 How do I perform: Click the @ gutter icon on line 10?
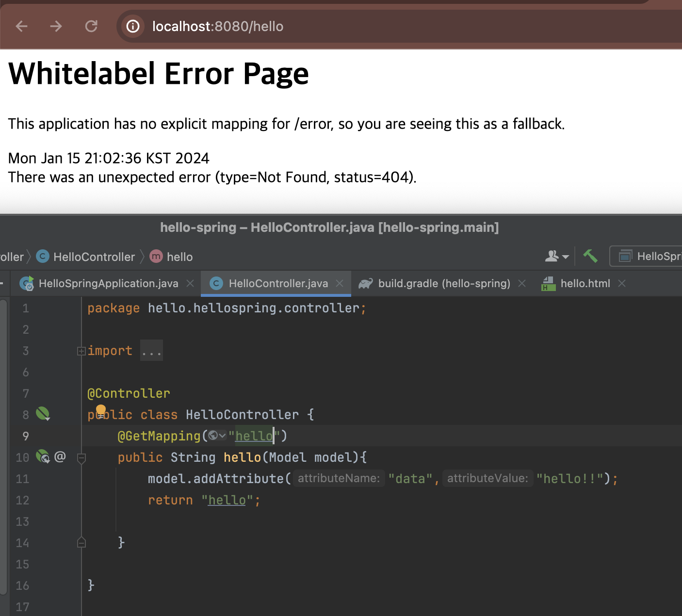point(60,456)
